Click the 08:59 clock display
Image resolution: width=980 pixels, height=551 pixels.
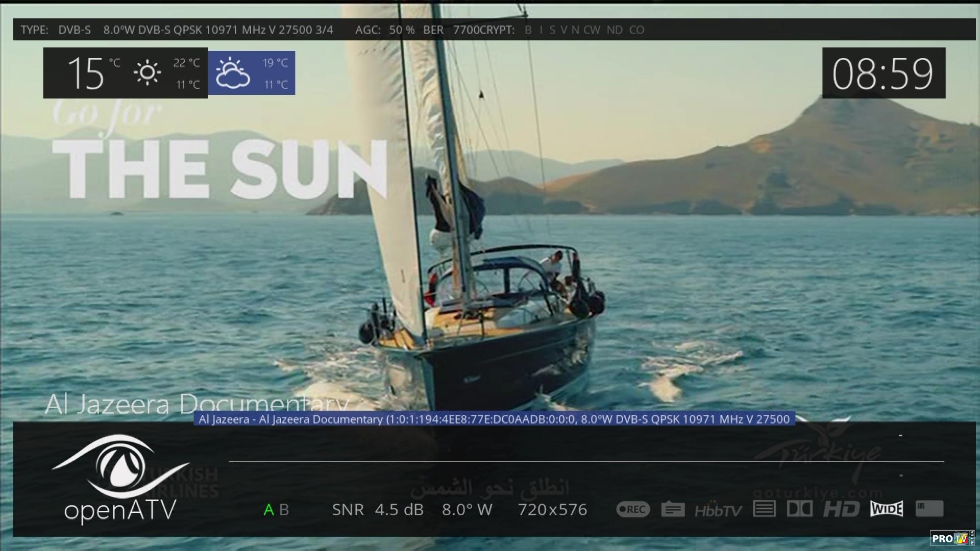(883, 73)
